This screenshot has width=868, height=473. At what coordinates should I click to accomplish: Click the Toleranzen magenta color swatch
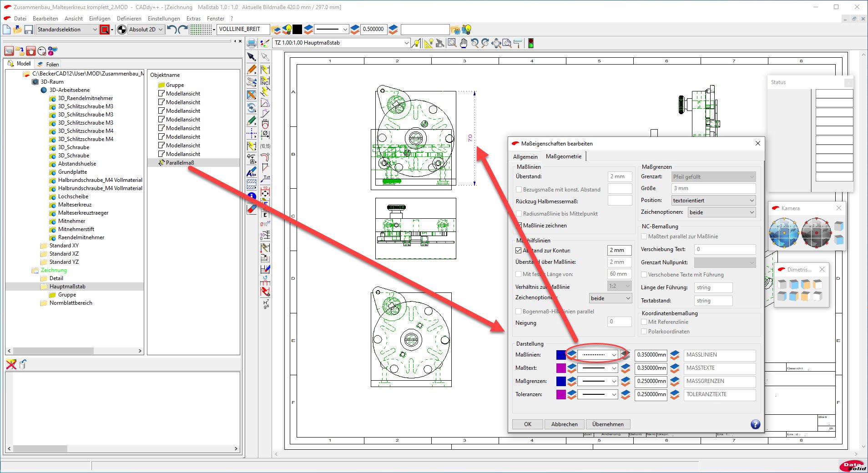click(561, 394)
